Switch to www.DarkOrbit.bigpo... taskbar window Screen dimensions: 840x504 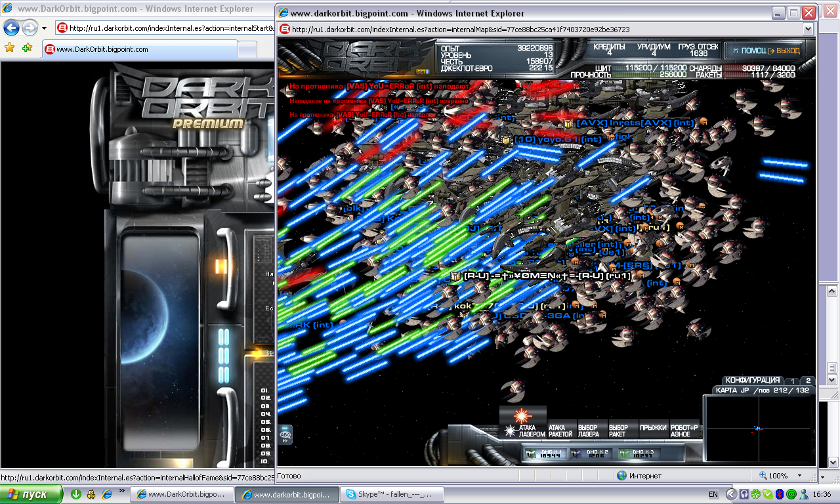[x=182, y=494]
